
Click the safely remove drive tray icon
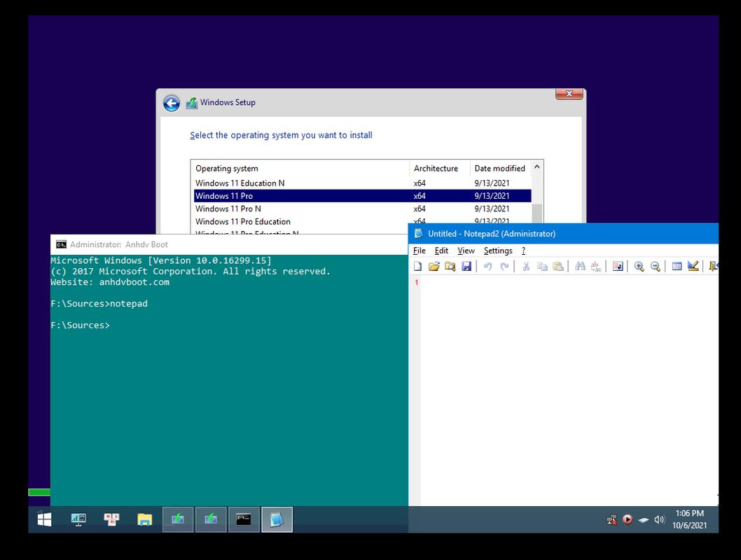click(x=643, y=520)
